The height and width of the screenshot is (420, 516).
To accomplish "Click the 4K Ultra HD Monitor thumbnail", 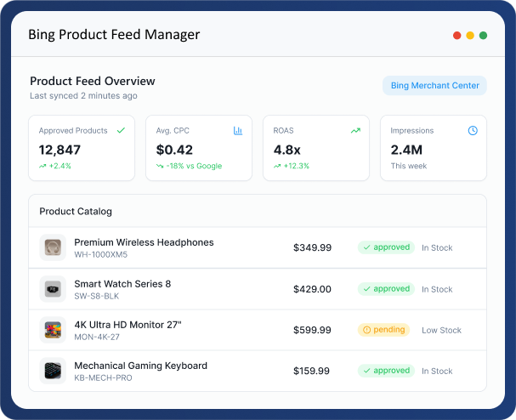I will click(x=53, y=330).
